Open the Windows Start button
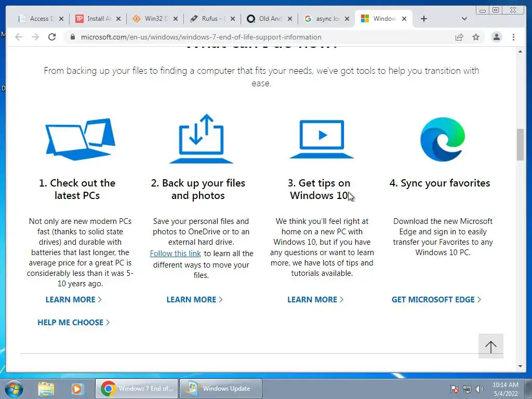Viewport: 532px width, 399px height. (14, 389)
